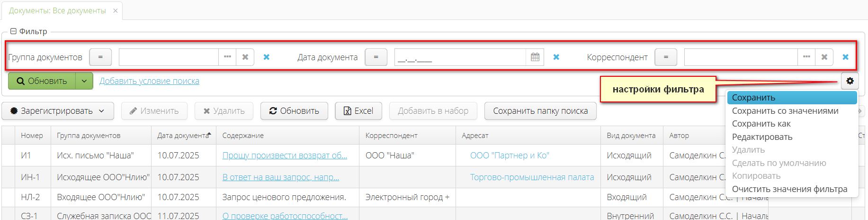Open operator selector for Дата документа
Viewport: 868px width, 220px height.
pyautogui.click(x=376, y=57)
